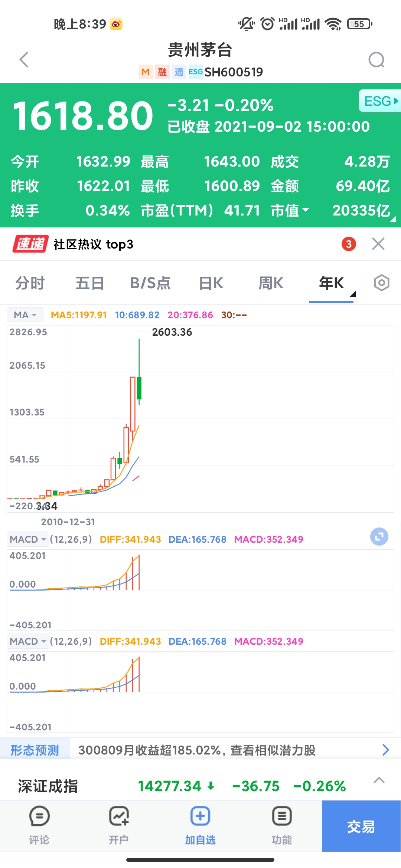
Task: Tap the small ESG badge beside SH600519
Action: [x=196, y=72]
